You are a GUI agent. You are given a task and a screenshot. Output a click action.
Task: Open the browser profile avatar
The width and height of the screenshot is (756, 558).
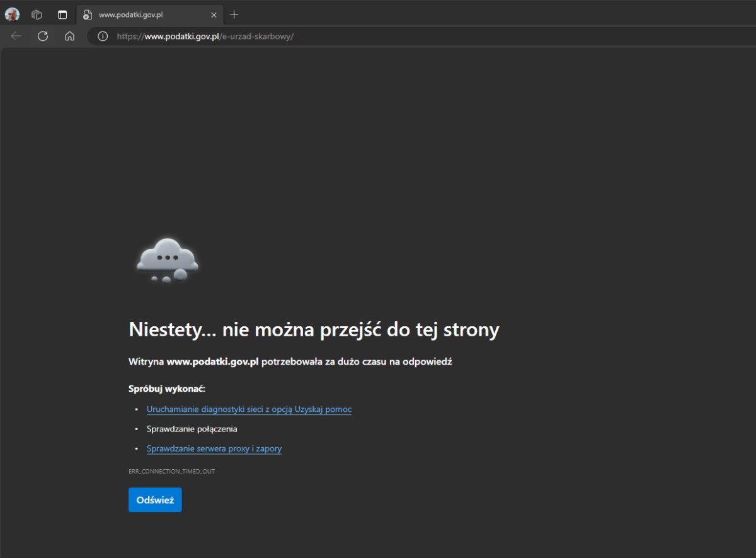coord(11,14)
